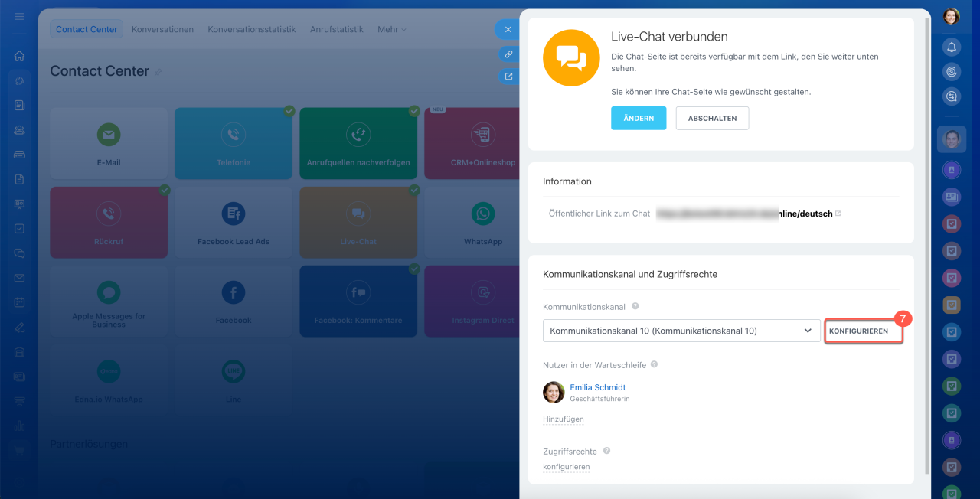Click the home icon in left sidebar
The height and width of the screenshot is (499, 980).
click(x=20, y=56)
